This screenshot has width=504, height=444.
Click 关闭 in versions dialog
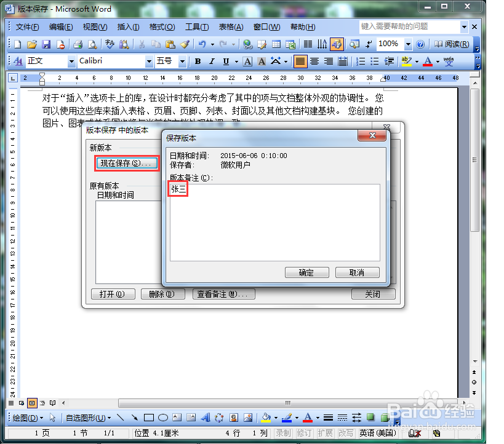click(373, 294)
